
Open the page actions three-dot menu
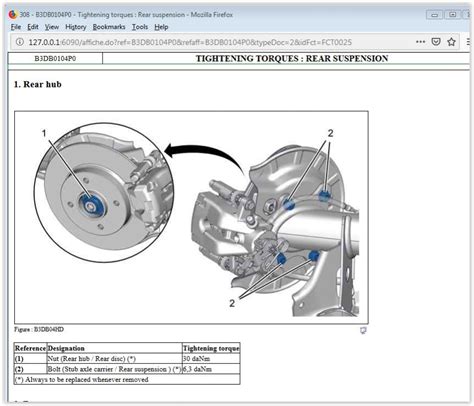[421, 42]
